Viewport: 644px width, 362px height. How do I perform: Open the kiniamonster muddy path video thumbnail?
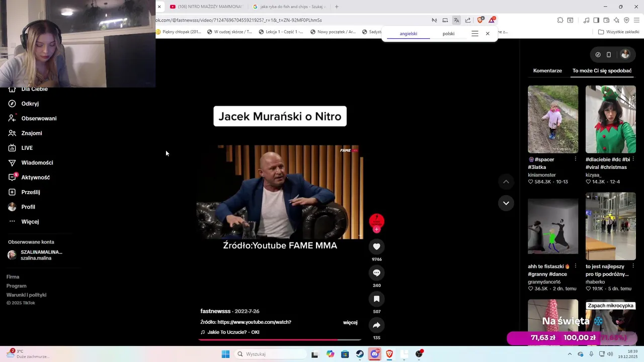click(x=553, y=119)
